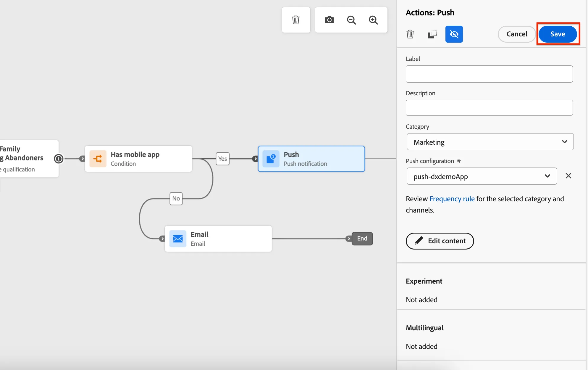Click 'Not added' under Experiment
This screenshot has width=588, height=370.
pos(421,300)
